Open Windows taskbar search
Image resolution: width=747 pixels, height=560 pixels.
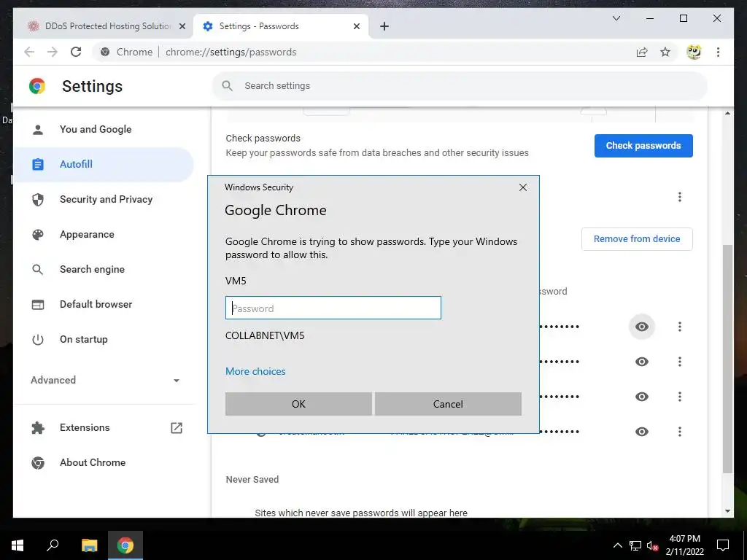click(x=53, y=545)
